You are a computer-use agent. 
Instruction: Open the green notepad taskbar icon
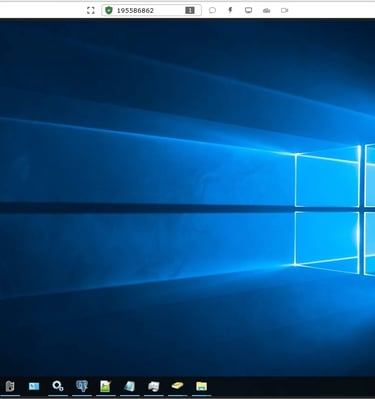(x=106, y=386)
